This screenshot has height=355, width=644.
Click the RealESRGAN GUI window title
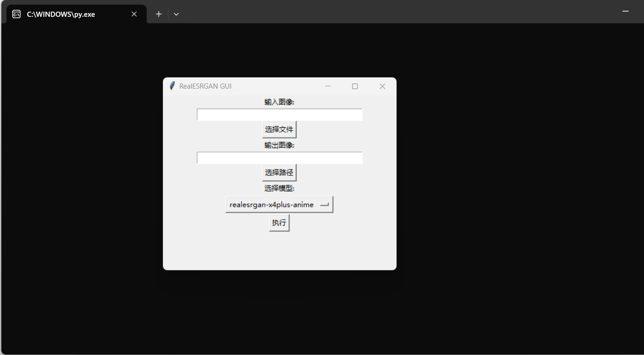[x=205, y=86]
